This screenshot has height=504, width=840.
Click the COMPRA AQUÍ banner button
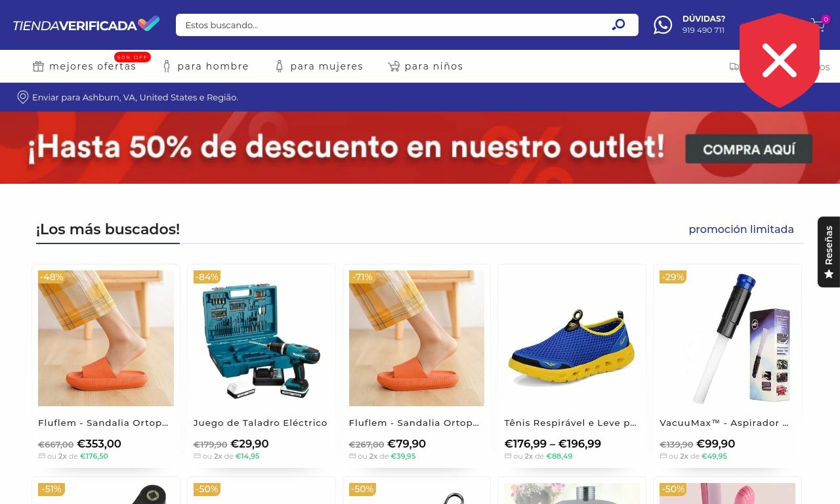point(749,149)
